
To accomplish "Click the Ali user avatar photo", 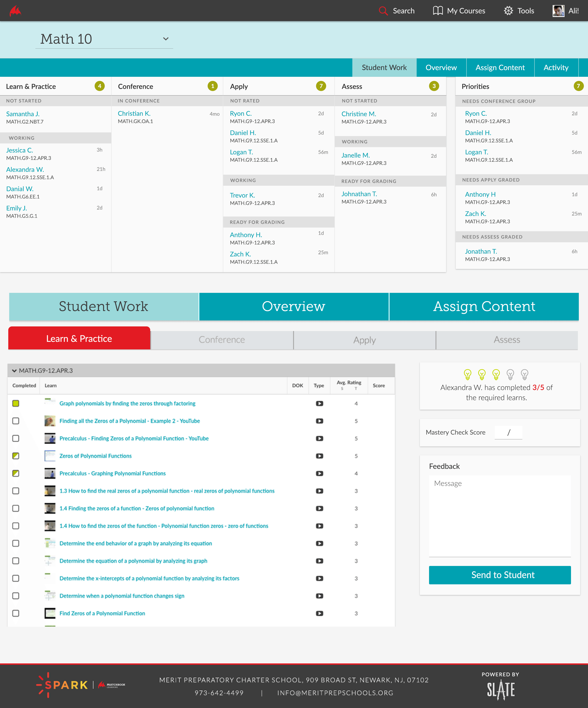I will (558, 11).
